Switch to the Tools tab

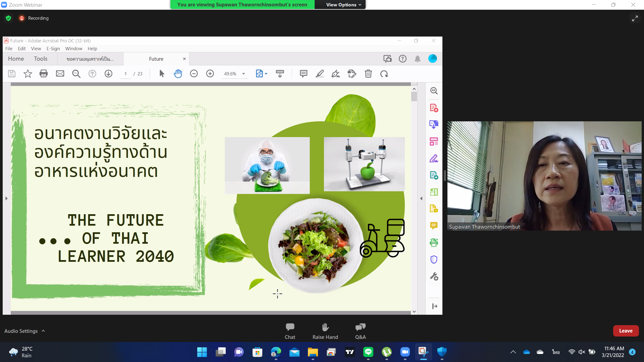click(x=41, y=59)
